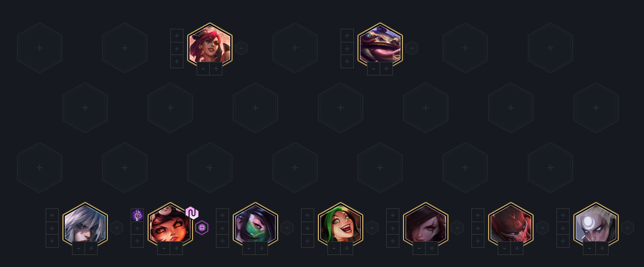Open the pink emblem badge on Annie
Image resolution: width=644 pixels, height=267 pixels.
[192, 213]
